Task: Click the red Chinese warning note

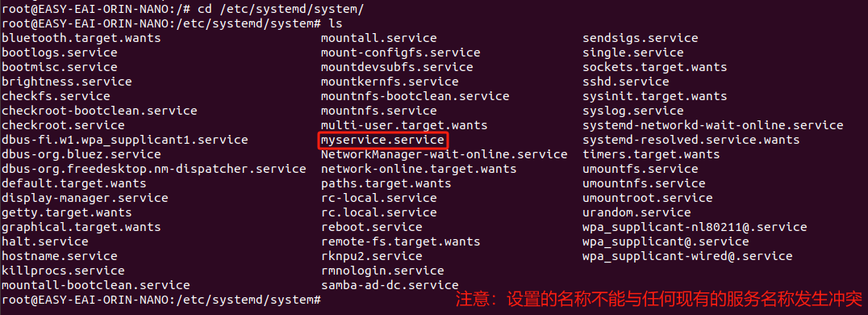Action: (x=659, y=300)
